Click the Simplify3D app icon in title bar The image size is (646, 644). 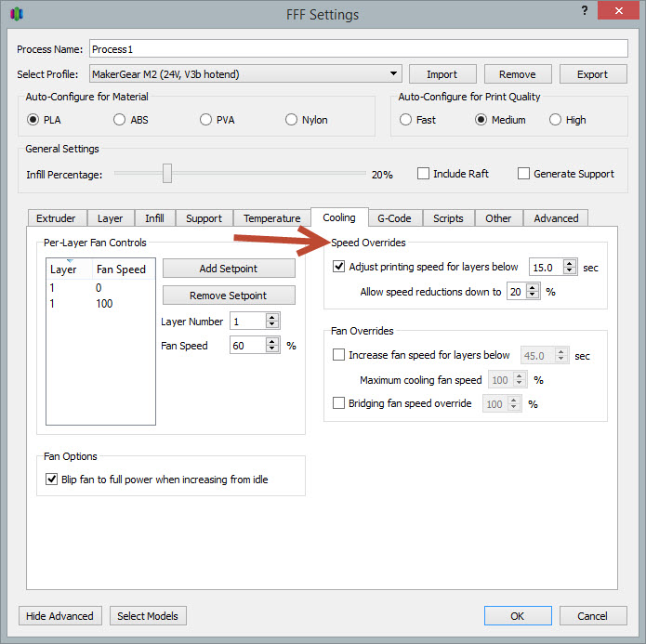(x=17, y=15)
